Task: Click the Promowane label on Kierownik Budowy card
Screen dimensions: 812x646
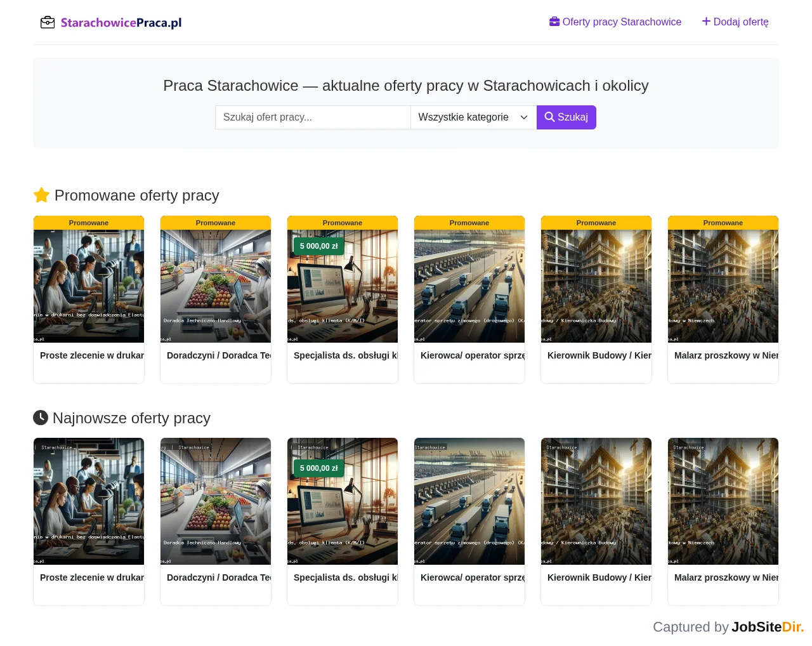Action: point(596,223)
